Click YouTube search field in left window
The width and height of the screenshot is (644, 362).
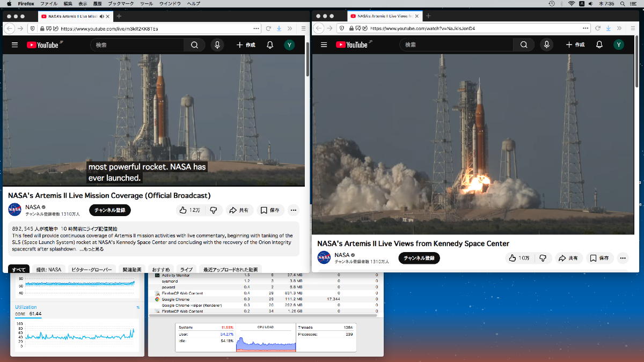tap(137, 45)
